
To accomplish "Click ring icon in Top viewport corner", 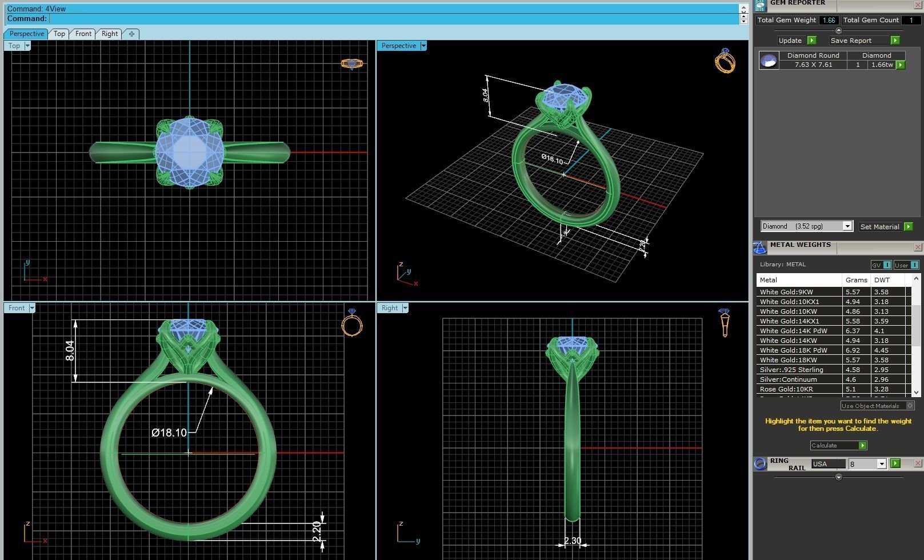I will point(352,64).
